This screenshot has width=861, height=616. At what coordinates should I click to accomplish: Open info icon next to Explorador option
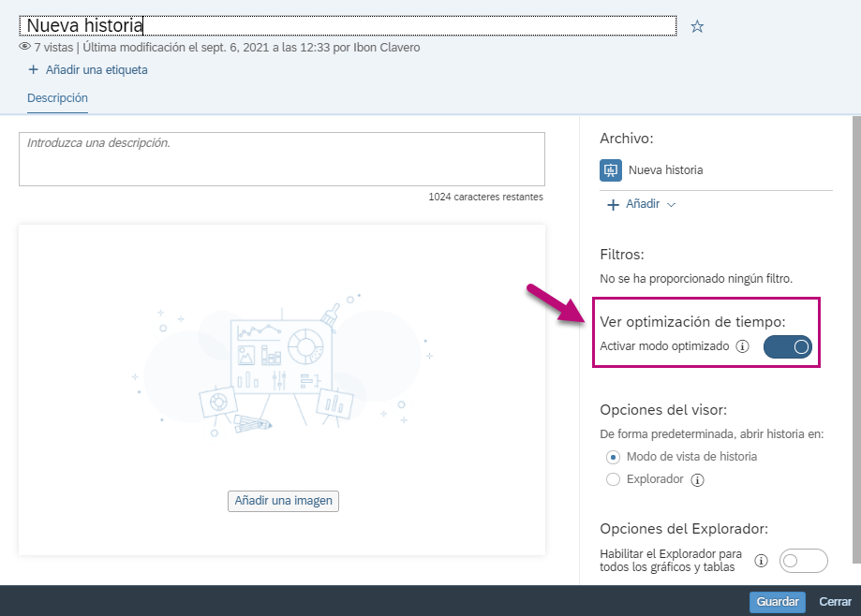click(697, 480)
